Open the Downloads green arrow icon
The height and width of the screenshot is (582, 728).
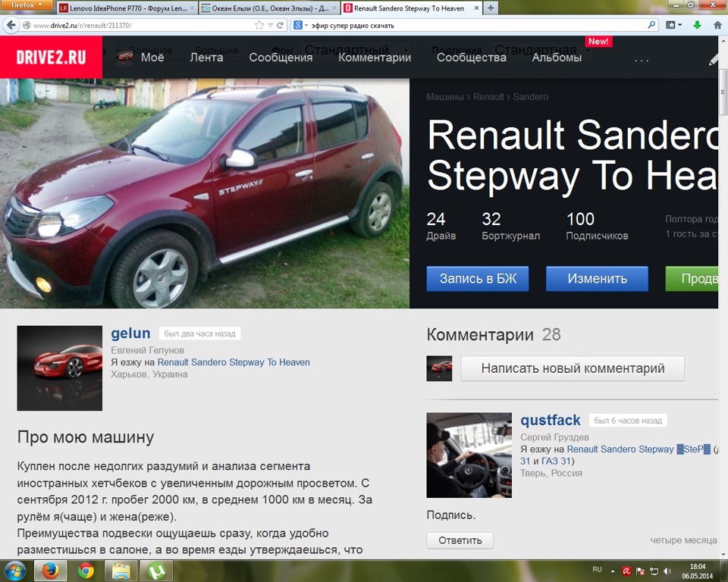[697, 25]
